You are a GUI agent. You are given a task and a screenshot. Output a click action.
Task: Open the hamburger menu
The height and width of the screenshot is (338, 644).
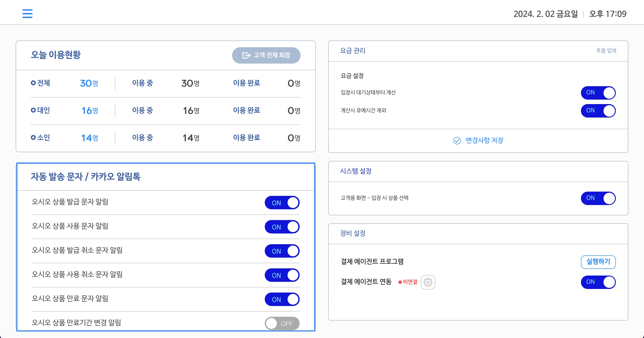[28, 13]
